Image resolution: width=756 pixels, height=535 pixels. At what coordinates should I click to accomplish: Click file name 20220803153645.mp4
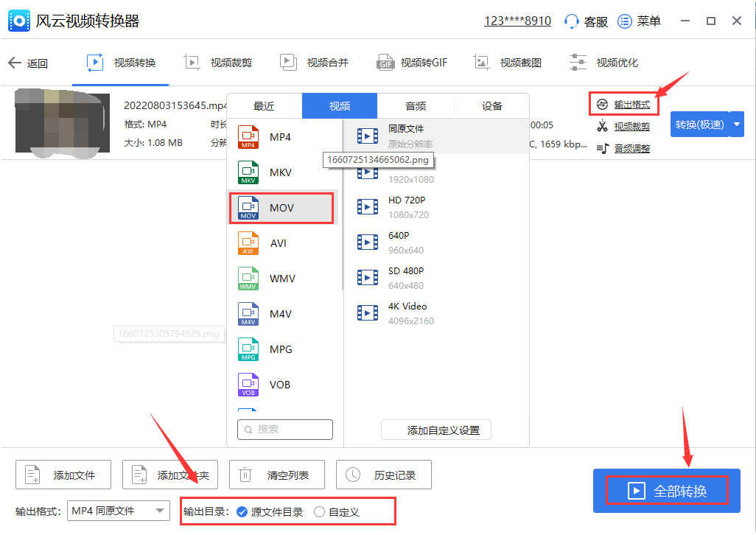[x=175, y=105]
